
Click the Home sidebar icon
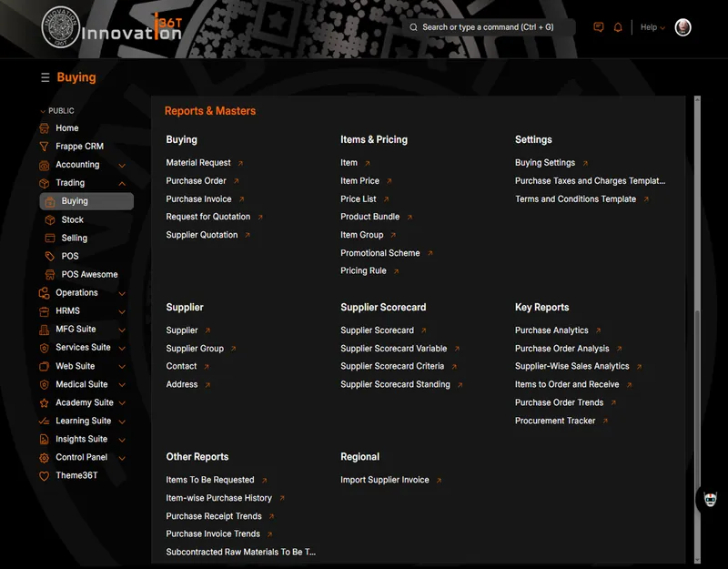point(44,128)
